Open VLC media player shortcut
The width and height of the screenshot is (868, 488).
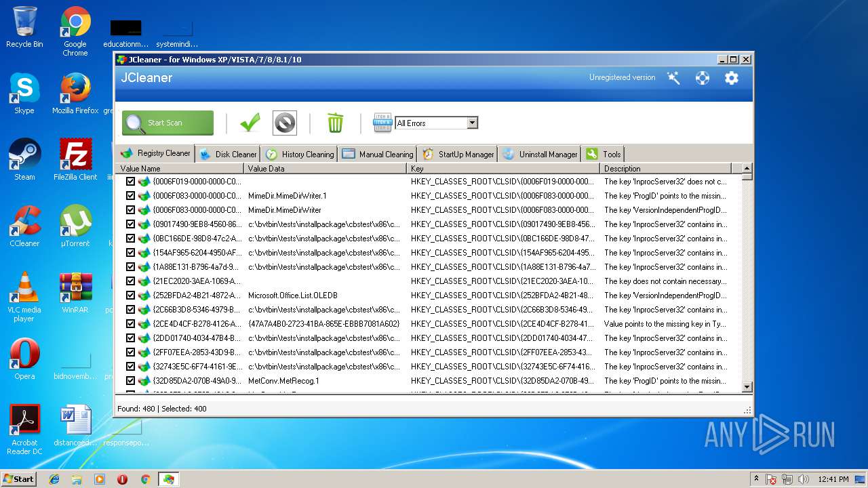[24, 297]
